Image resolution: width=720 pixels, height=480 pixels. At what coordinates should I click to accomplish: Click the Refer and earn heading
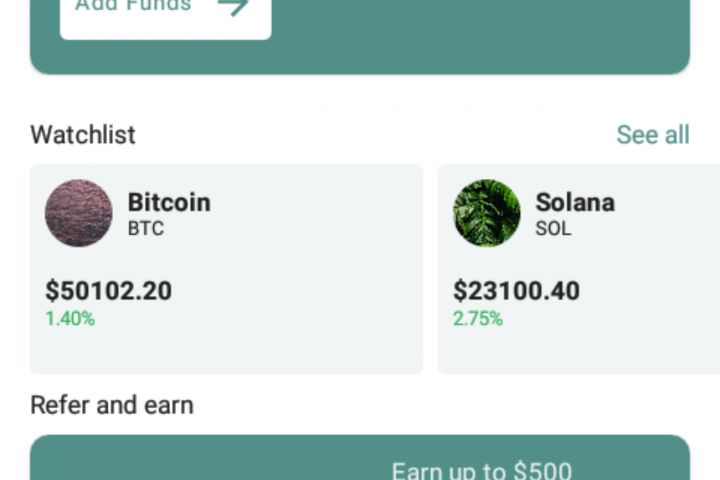coord(112,405)
